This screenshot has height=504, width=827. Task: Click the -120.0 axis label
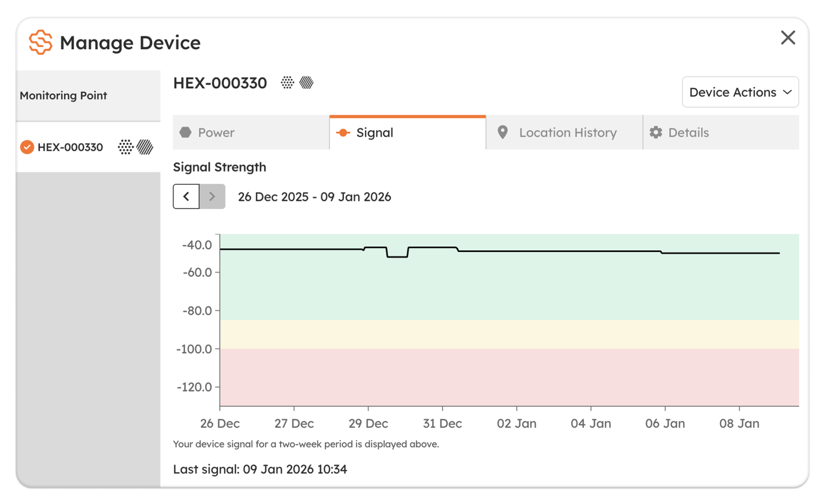point(194,387)
